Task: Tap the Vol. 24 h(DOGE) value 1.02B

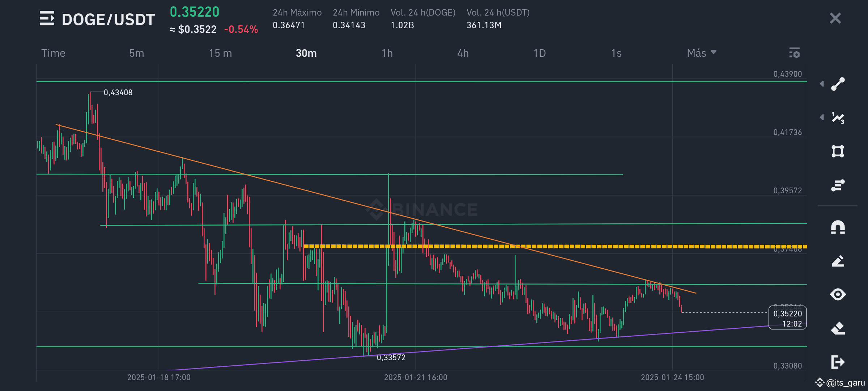Action: [x=402, y=25]
